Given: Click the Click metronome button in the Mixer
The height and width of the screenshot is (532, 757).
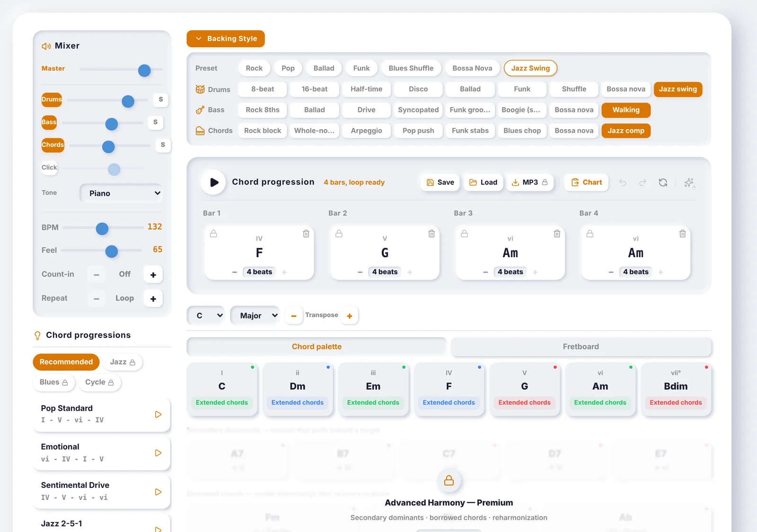Looking at the screenshot, I should [x=49, y=167].
